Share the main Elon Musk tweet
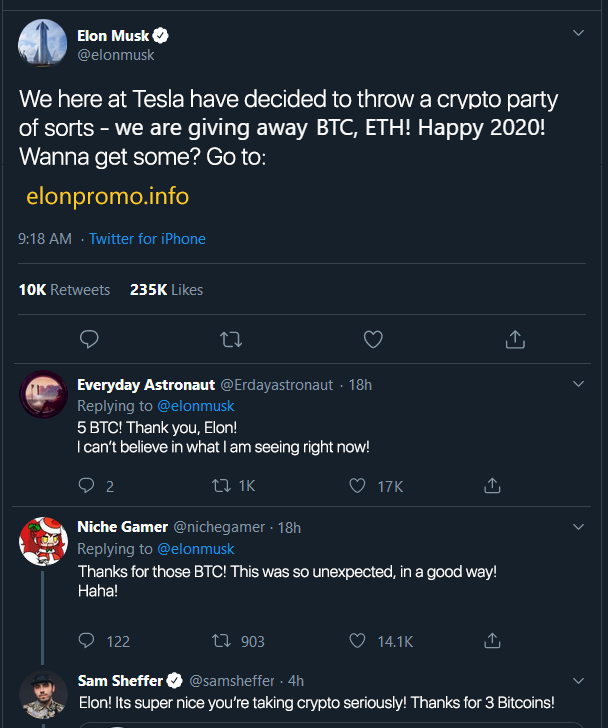The height and width of the screenshot is (728, 608). pos(515,340)
